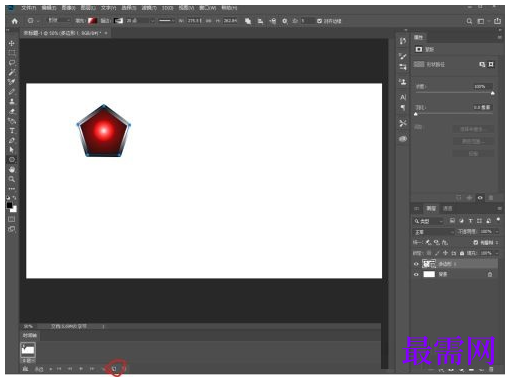
Task: Select the Pen tool
Action: click(x=12, y=140)
